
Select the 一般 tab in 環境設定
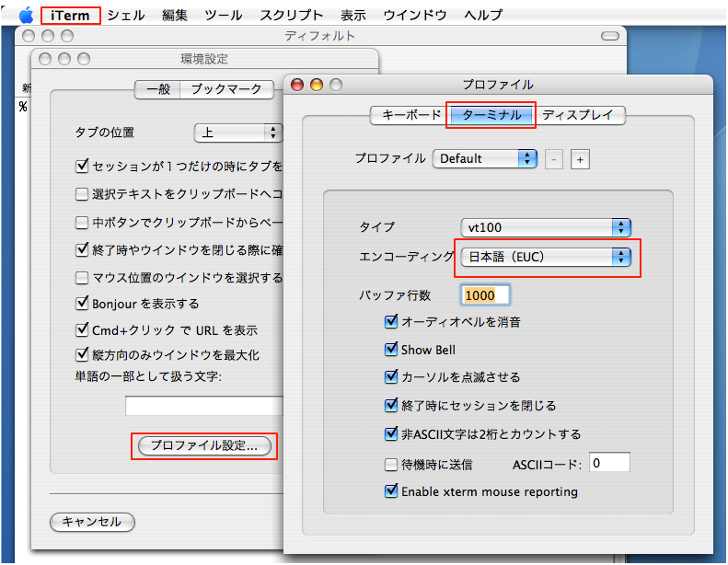(x=158, y=89)
